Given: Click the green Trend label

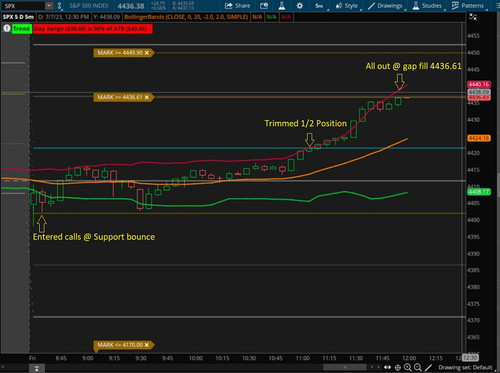Looking at the screenshot, I should (21, 29).
